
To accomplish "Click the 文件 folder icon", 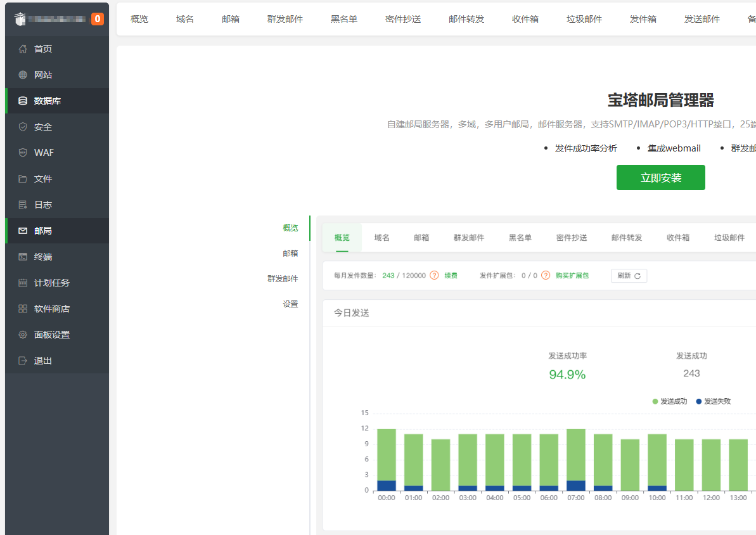I will click(x=23, y=179).
